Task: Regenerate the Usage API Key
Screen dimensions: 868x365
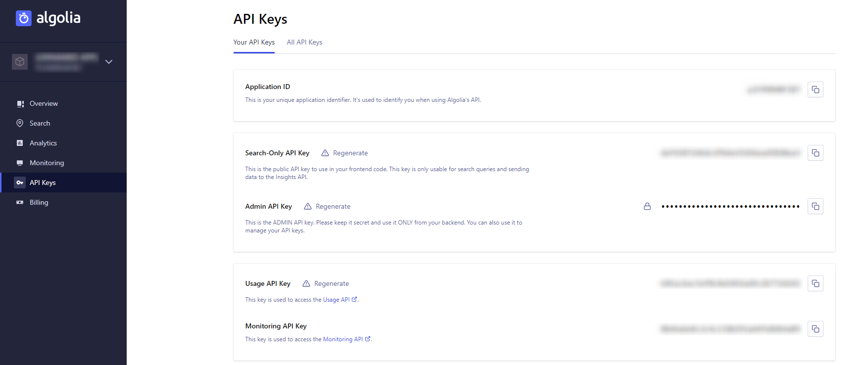Action: 332,284
